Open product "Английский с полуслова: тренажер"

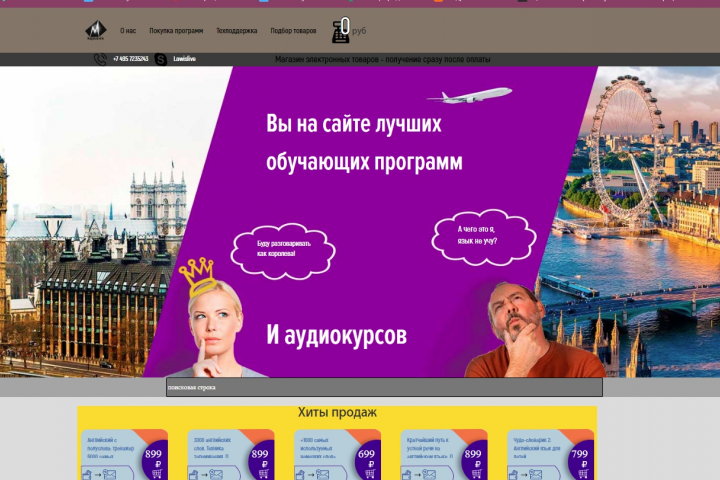click(x=110, y=448)
